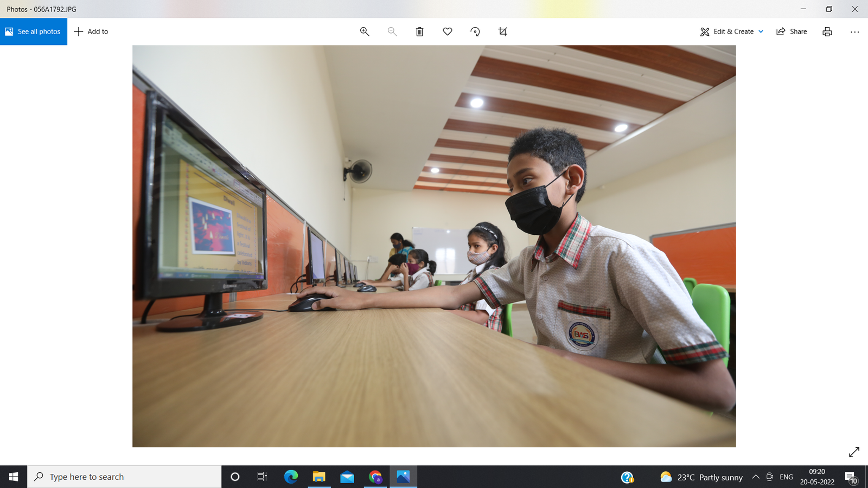Add photo to favorites heart icon
868x488 pixels.
point(448,31)
